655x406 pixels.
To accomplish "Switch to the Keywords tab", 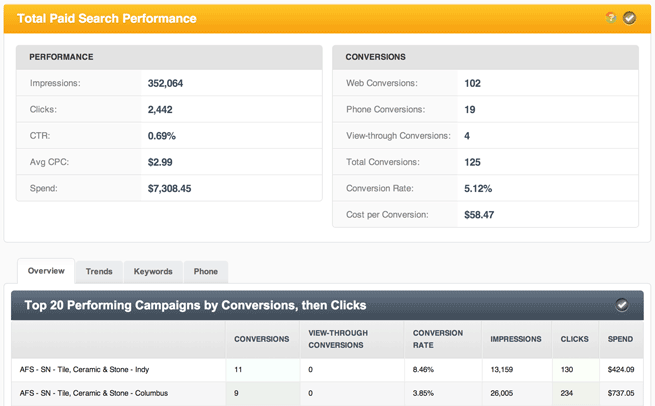I will (x=153, y=272).
